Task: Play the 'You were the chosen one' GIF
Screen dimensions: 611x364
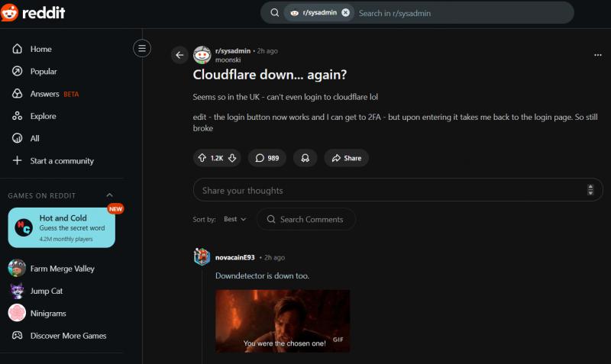Action: 283,321
